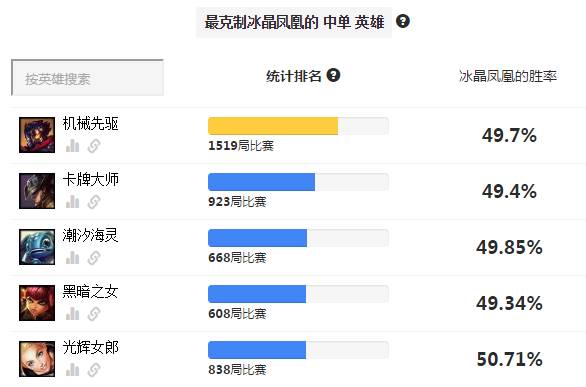Viewport: 586px width, 387px height.
Task: Open bar chart stats icon under 潮汐海灵
Action: 73,258
